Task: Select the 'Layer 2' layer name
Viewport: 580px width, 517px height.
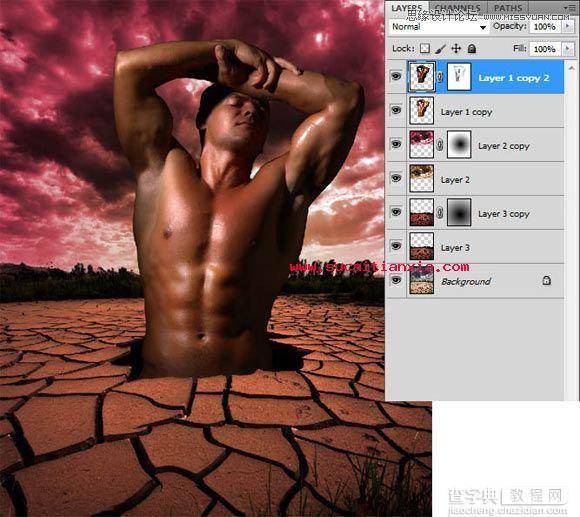Action: (x=455, y=180)
